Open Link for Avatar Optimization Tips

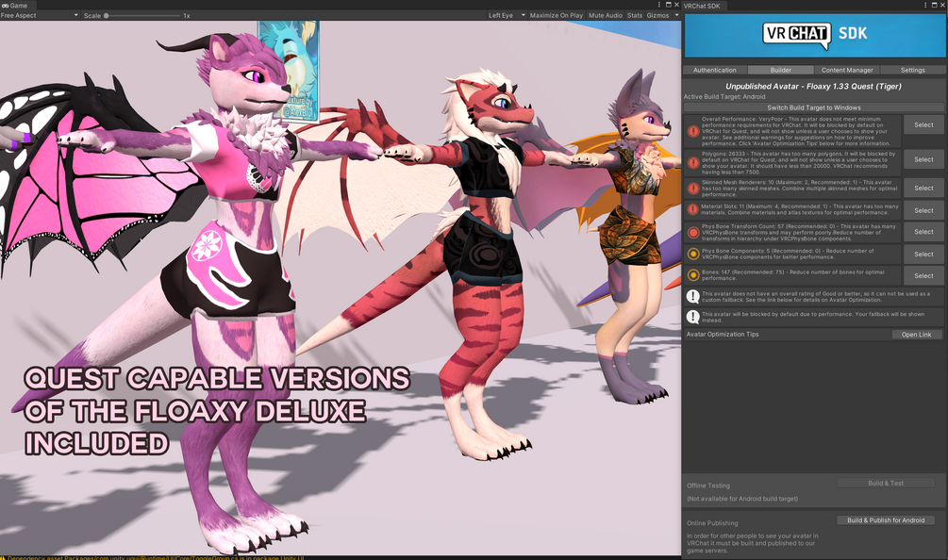[x=916, y=335]
